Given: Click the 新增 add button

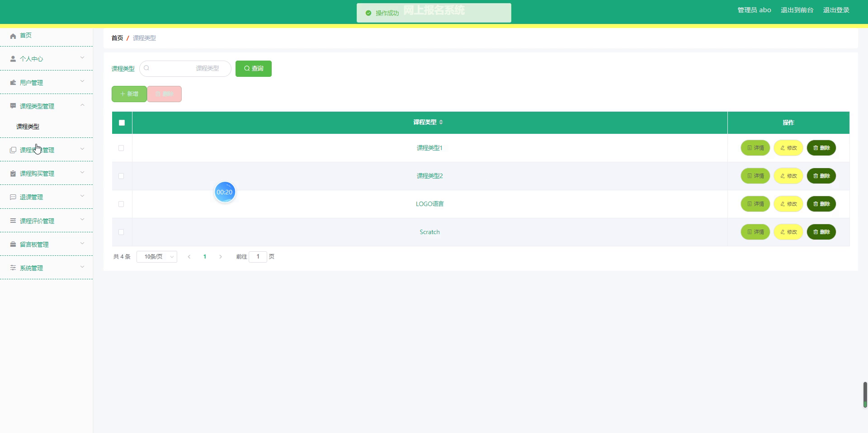Looking at the screenshot, I should pyautogui.click(x=129, y=94).
